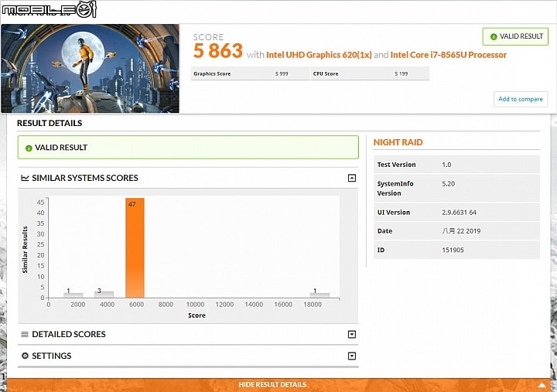The width and height of the screenshot is (557, 392).
Task: Click the up arrow on Hide Result Details
Action: (x=542, y=384)
